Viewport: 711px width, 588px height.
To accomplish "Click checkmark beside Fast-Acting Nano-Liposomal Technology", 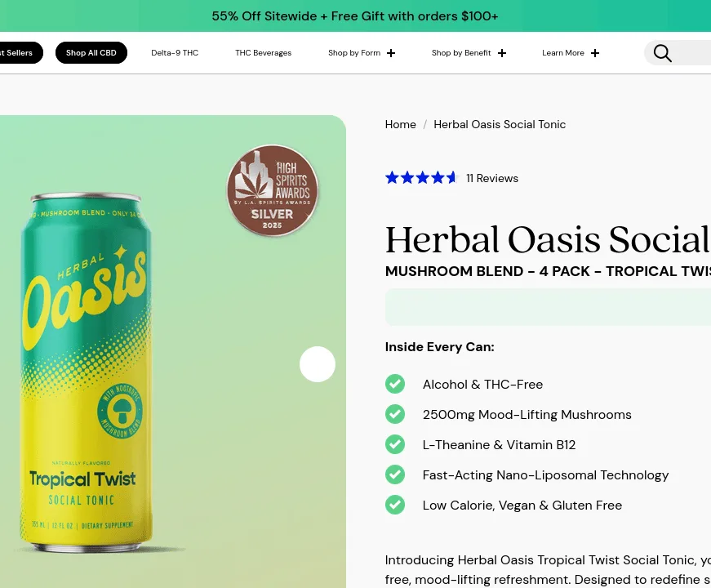I will [395, 474].
